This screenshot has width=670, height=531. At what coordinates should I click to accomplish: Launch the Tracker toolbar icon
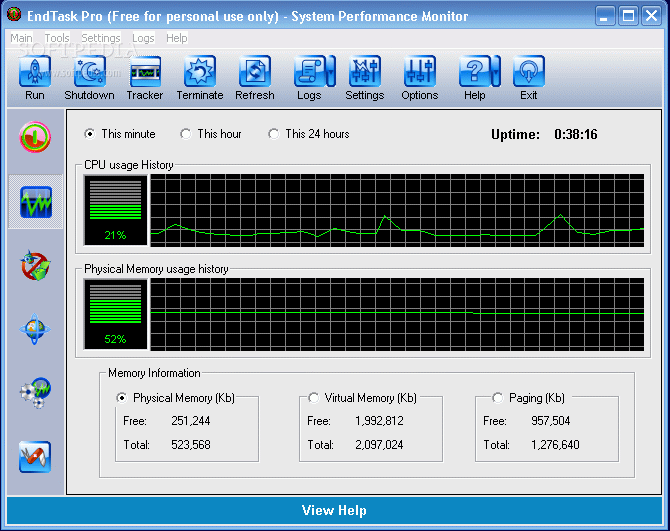tap(145, 71)
